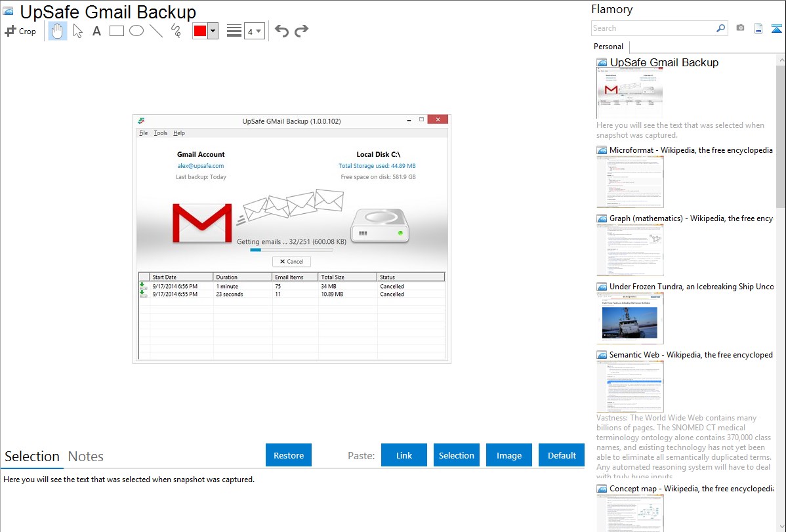Open the Personal tab
The width and height of the screenshot is (786, 532).
608,47
